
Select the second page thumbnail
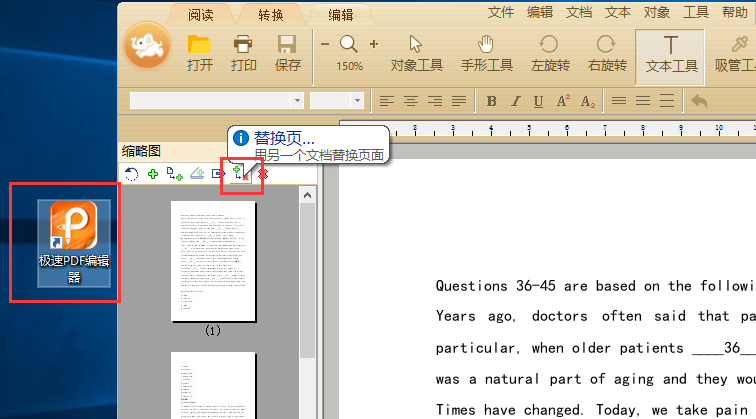213,385
